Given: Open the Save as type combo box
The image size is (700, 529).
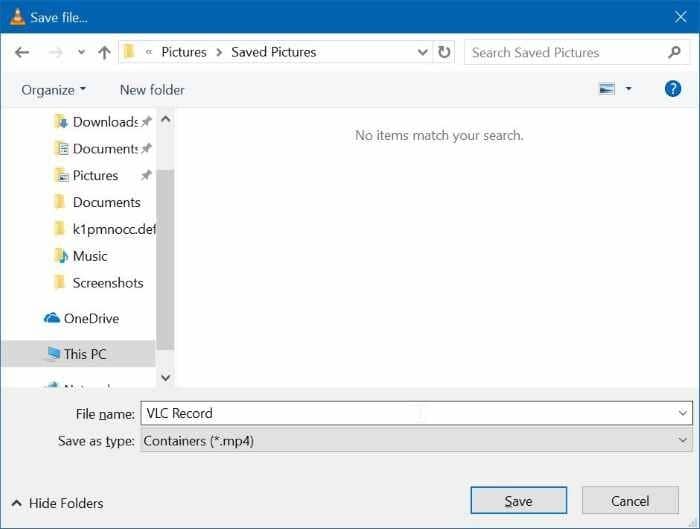Looking at the screenshot, I should click(x=417, y=441).
